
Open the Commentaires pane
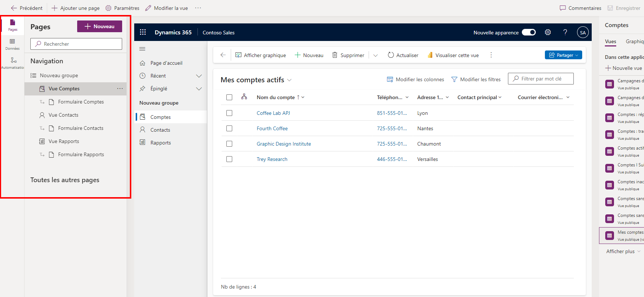580,8
